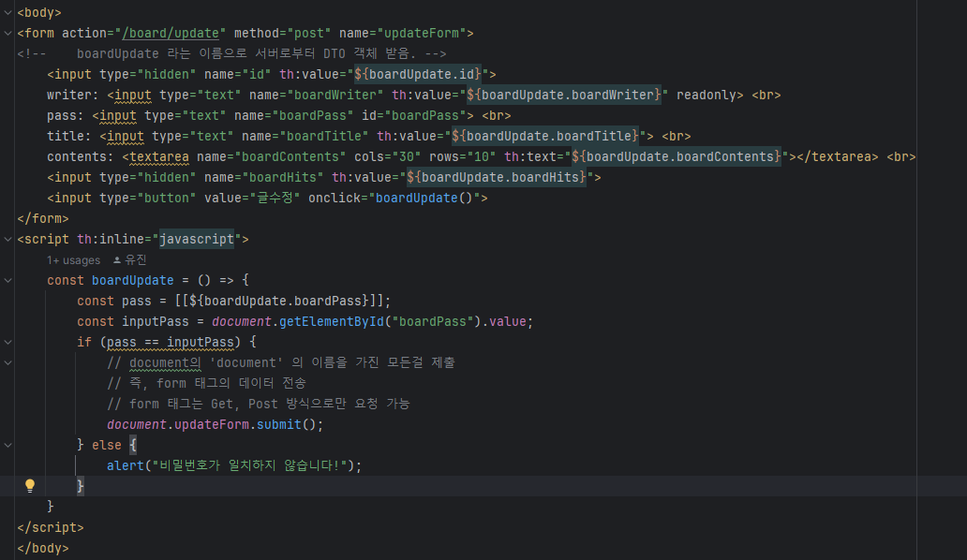Collapse the script tag fold arrow
This screenshot has width=967, height=560.
8,239
